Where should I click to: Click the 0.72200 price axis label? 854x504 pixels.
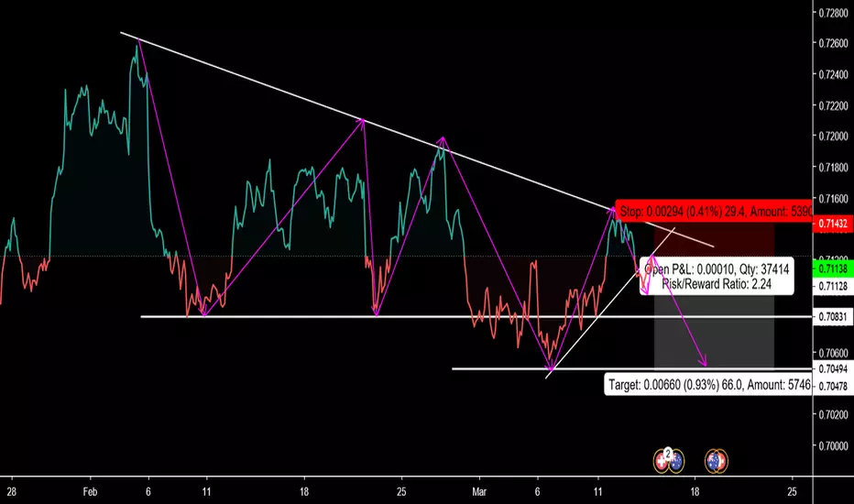(x=833, y=105)
